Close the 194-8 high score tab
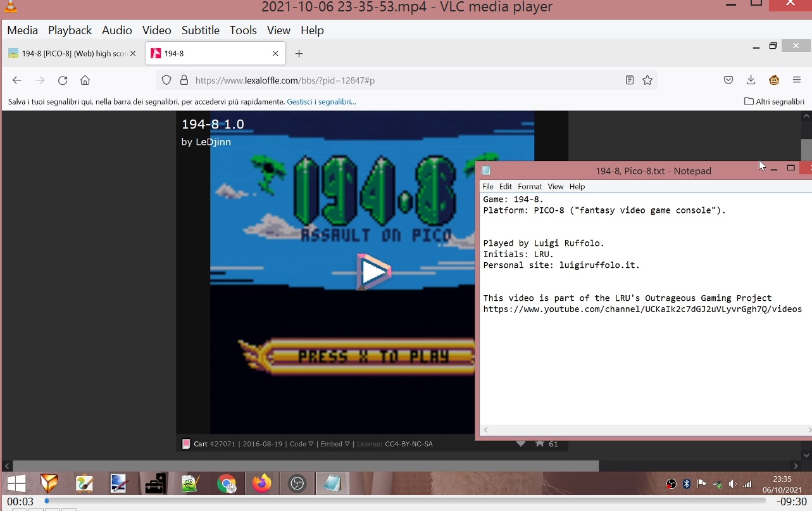The width and height of the screenshot is (812, 511). click(133, 54)
